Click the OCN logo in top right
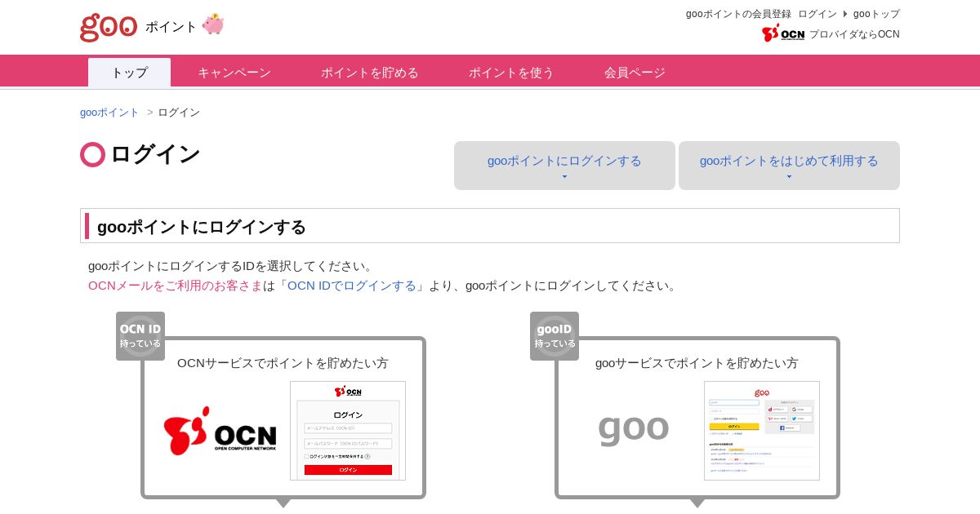The height and width of the screenshot is (514, 980). (783, 33)
